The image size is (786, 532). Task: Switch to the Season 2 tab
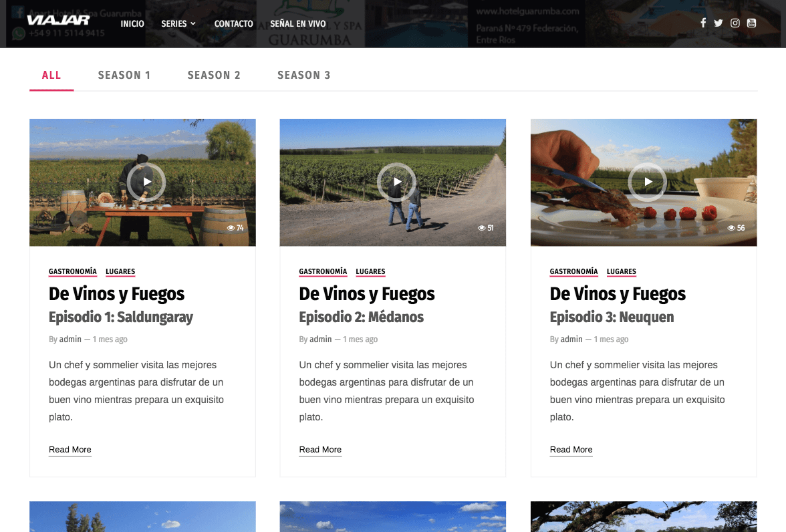[214, 75]
